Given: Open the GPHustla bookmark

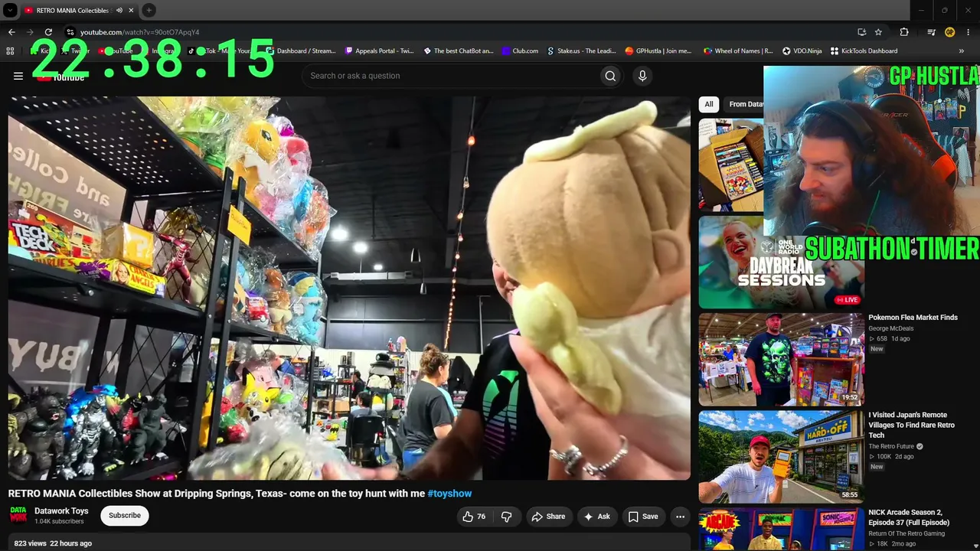Looking at the screenshot, I should click(658, 51).
